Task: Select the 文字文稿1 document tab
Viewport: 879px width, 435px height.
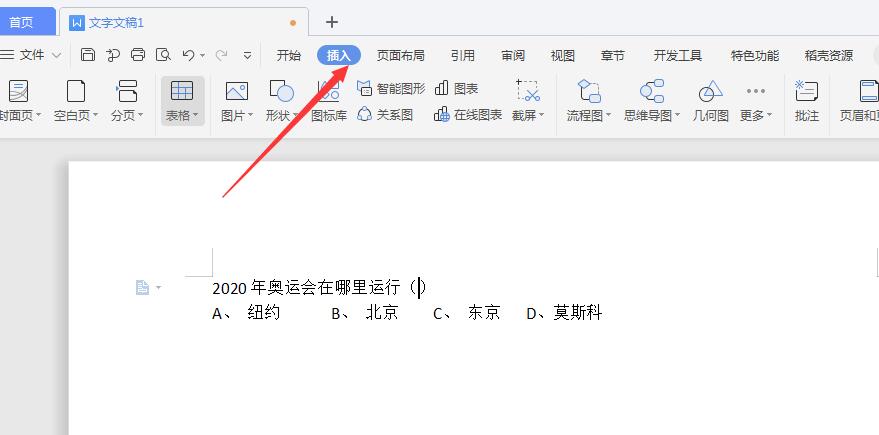Action: [x=183, y=22]
